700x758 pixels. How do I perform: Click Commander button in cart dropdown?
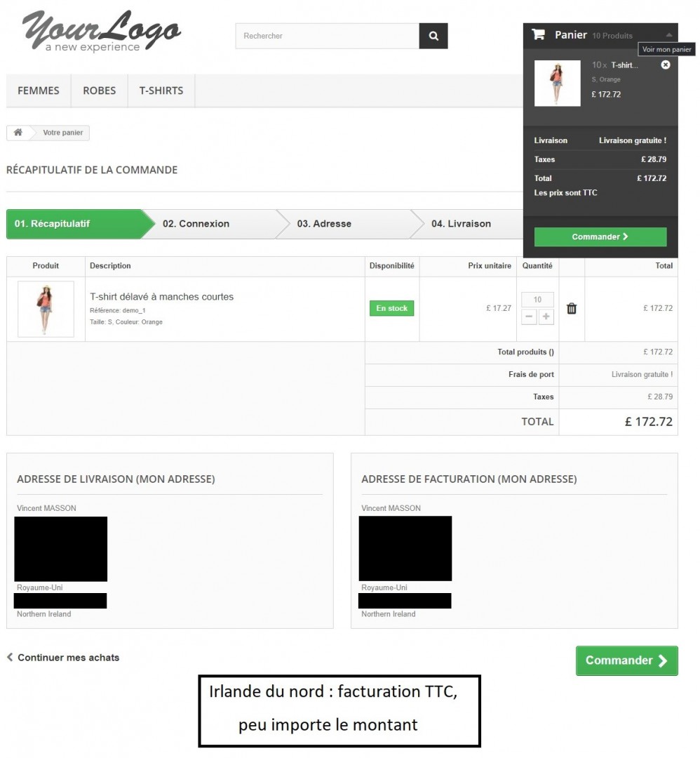tap(600, 237)
